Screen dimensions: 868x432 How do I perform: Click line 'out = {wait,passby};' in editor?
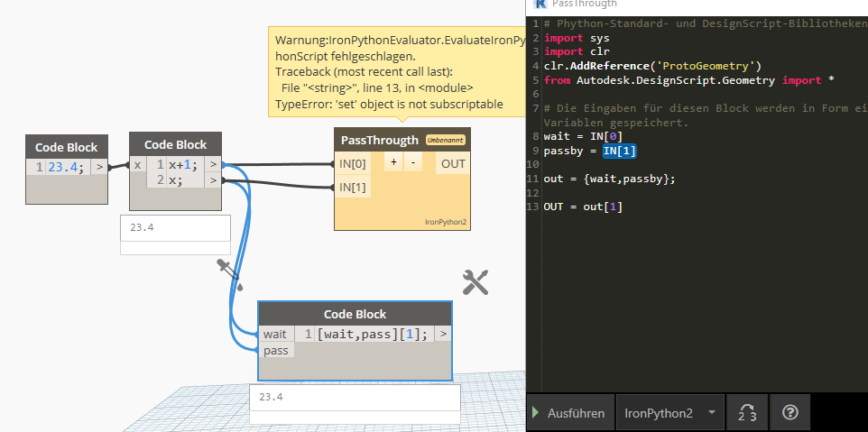coord(609,179)
